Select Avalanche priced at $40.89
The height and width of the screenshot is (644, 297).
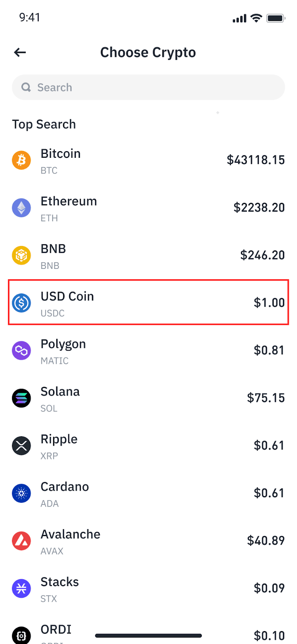tap(148, 541)
